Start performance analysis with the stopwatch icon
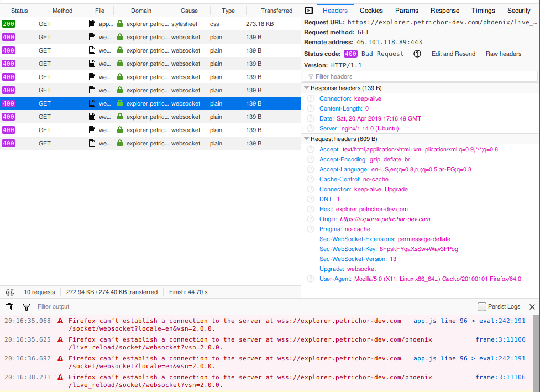The height and width of the screenshot is (392, 540). tap(9, 292)
